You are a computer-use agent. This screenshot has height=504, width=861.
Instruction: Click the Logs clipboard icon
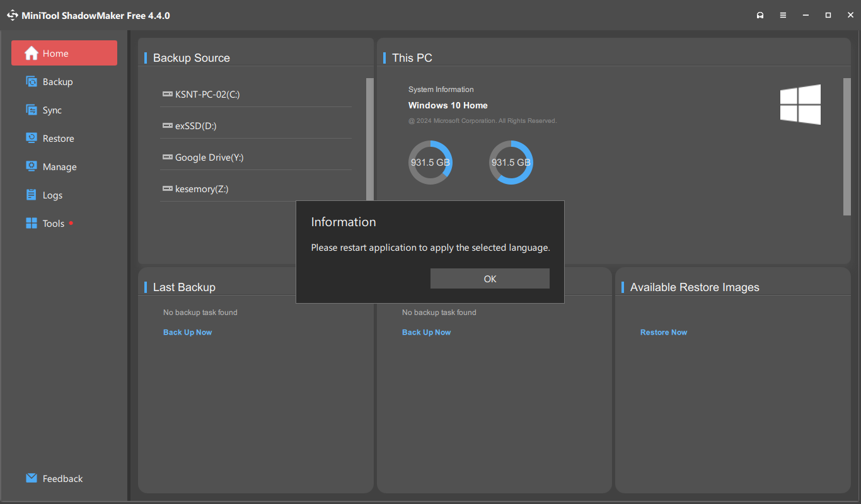pos(32,195)
